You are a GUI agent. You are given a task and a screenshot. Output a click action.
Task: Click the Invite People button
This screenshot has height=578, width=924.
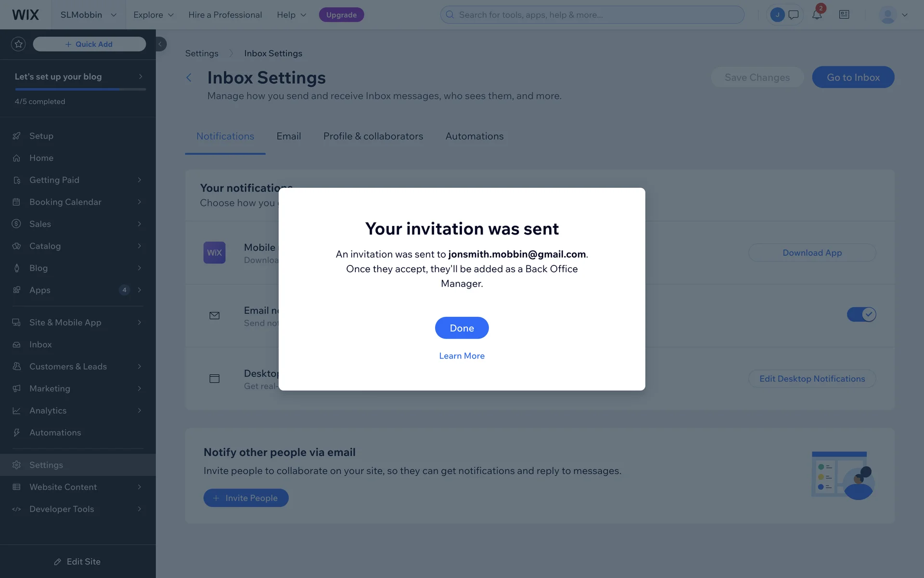[x=246, y=498]
